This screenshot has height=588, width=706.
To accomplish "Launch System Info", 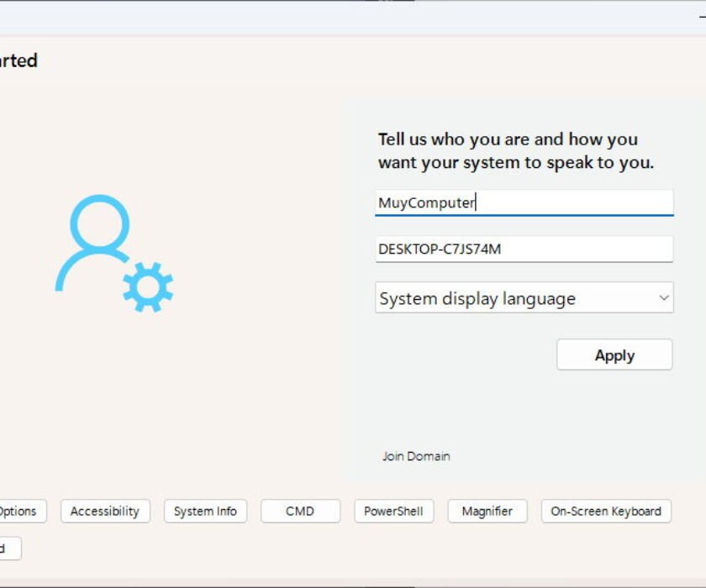I will click(x=205, y=511).
